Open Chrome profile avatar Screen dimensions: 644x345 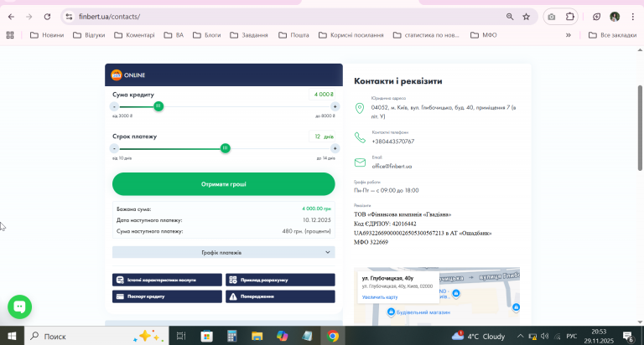pyautogui.click(x=615, y=17)
